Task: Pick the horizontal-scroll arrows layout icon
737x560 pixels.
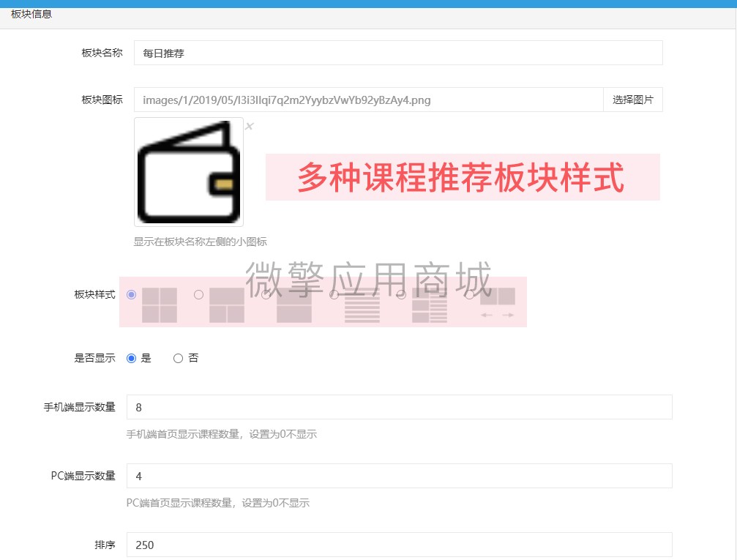Action: pyautogui.click(x=497, y=303)
